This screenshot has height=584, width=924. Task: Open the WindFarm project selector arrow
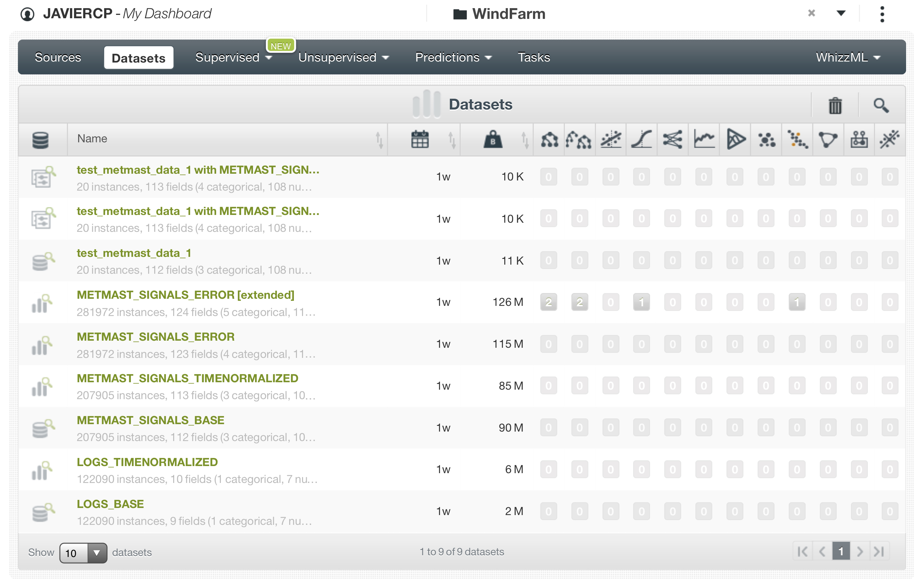pos(841,14)
